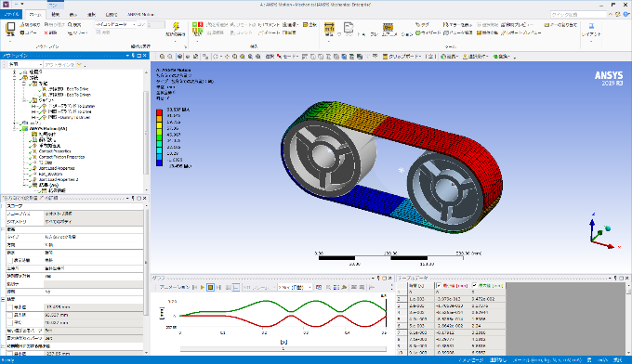
Task: Toggle the green maximum column checkbox
Action: [x=474, y=285]
